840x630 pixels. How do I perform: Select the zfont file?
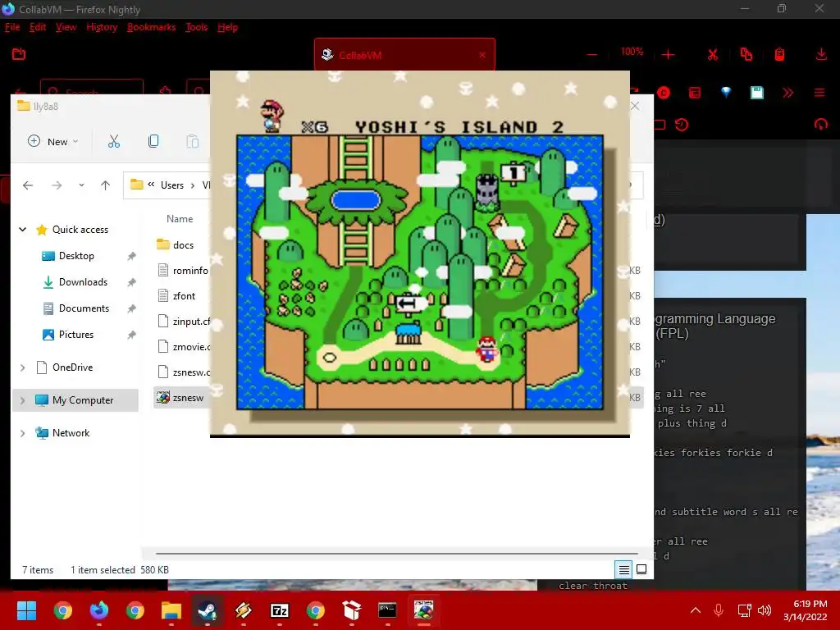pyautogui.click(x=182, y=295)
